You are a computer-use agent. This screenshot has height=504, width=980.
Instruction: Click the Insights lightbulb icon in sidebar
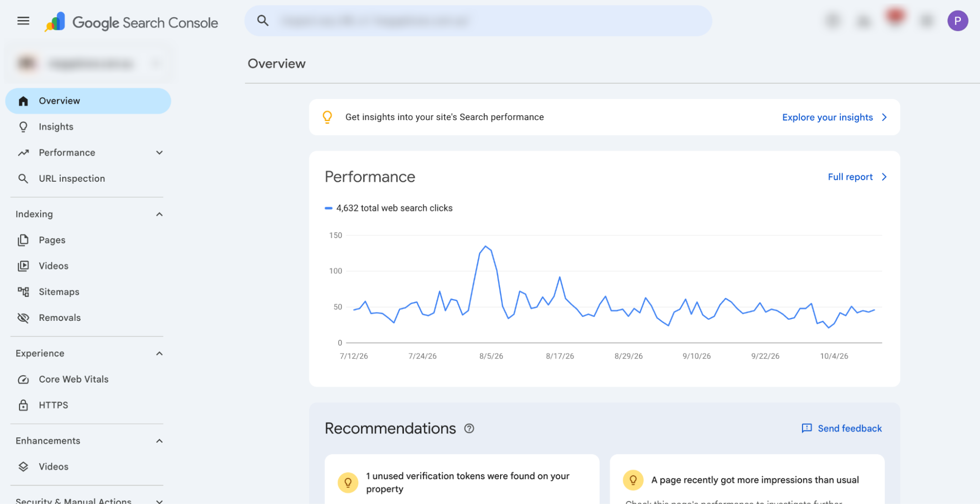(x=23, y=127)
